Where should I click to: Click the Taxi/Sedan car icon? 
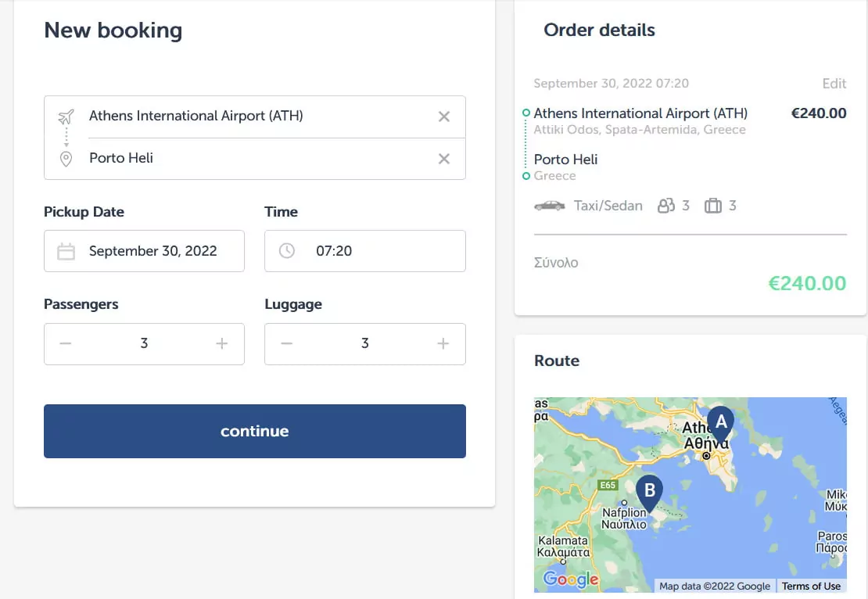pos(549,206)
